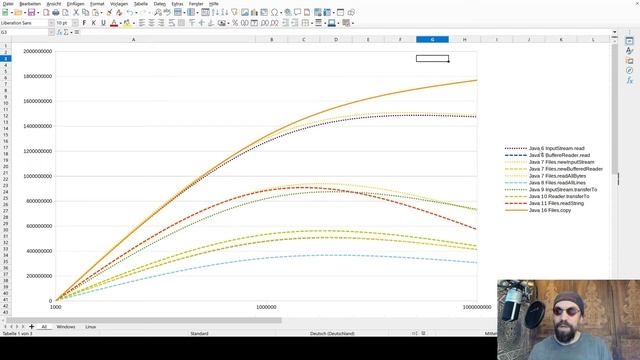
Task: Toggle center horizontally alignment
Action: point(151,23)
